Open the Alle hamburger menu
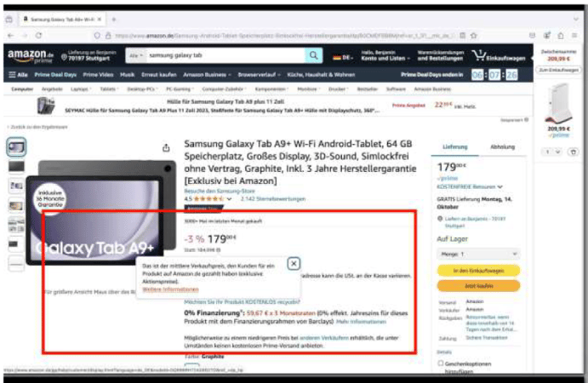 pos(18,75)
